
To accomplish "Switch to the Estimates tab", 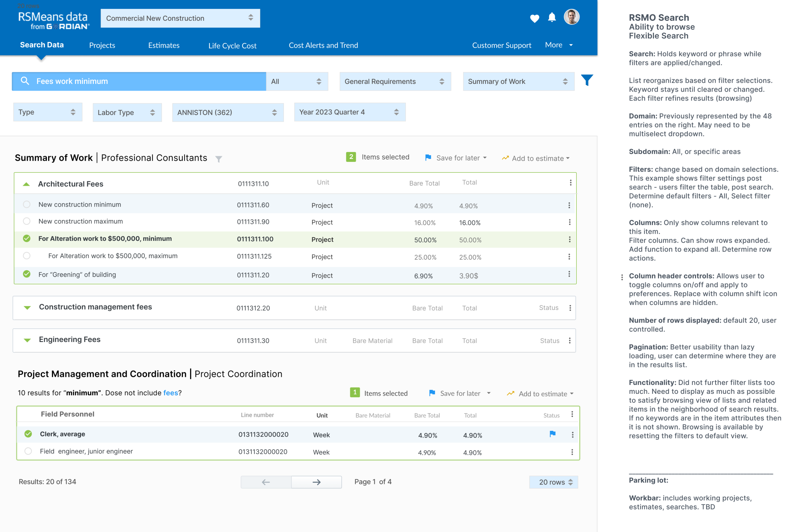I will 164,45.
